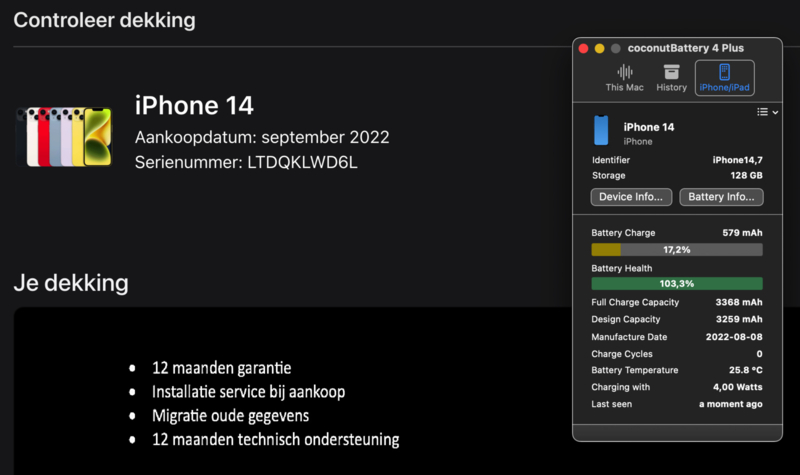Click the 12 maanden garantie item
The width and height of the screenshot is (800, 475).
click(221, 368)
